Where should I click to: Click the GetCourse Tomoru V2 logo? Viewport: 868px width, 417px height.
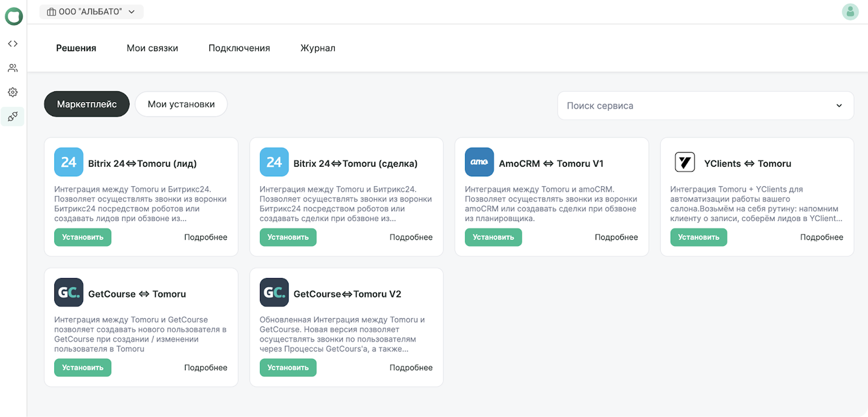point(274,292)
